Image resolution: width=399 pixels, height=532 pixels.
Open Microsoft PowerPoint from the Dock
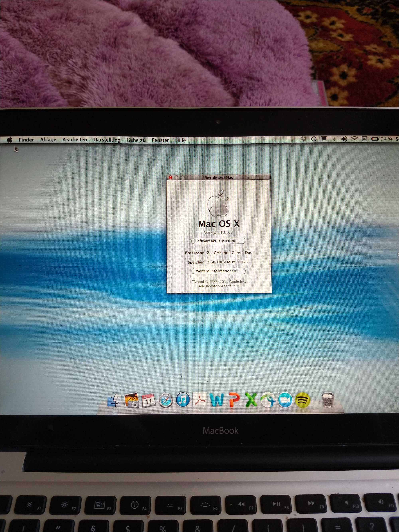pyautogui.click(x=234, y=400)
